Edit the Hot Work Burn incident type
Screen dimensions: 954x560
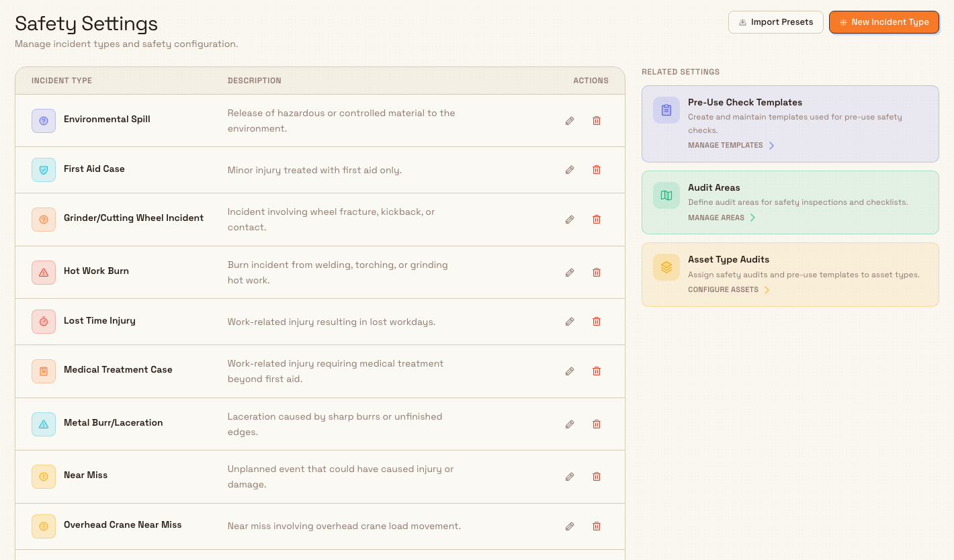pos(570,273)
